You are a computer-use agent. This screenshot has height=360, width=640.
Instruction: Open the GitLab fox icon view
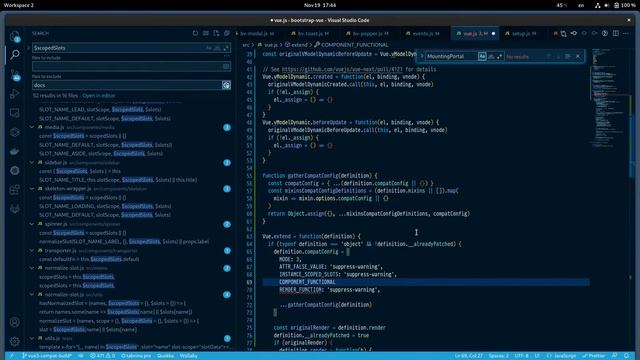coord(15,209)
